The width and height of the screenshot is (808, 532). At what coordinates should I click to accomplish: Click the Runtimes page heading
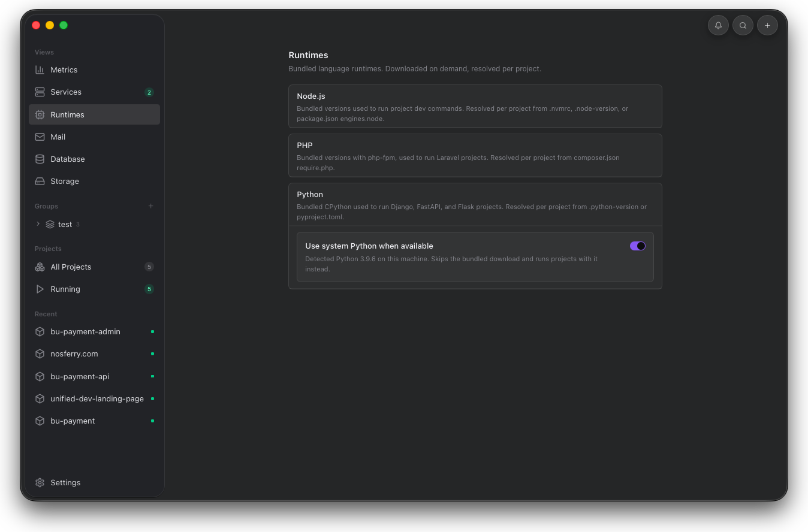click(308, 55)
